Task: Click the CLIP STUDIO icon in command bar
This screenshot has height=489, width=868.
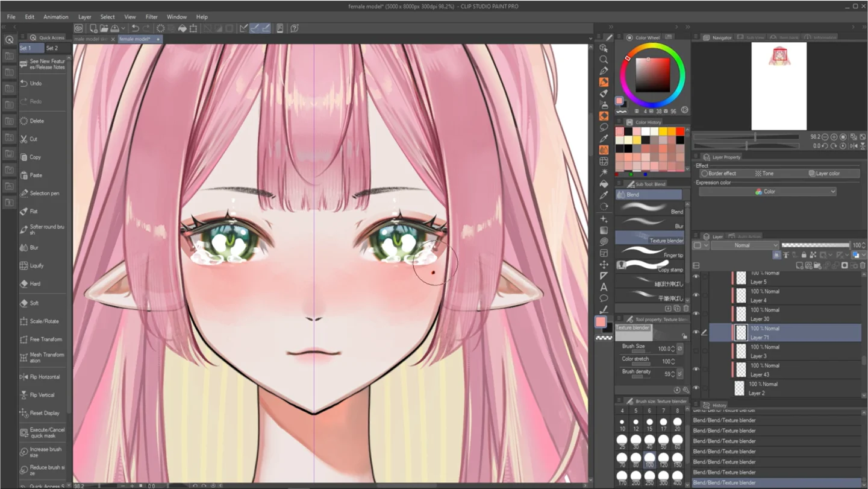Action: coord(78,28)
